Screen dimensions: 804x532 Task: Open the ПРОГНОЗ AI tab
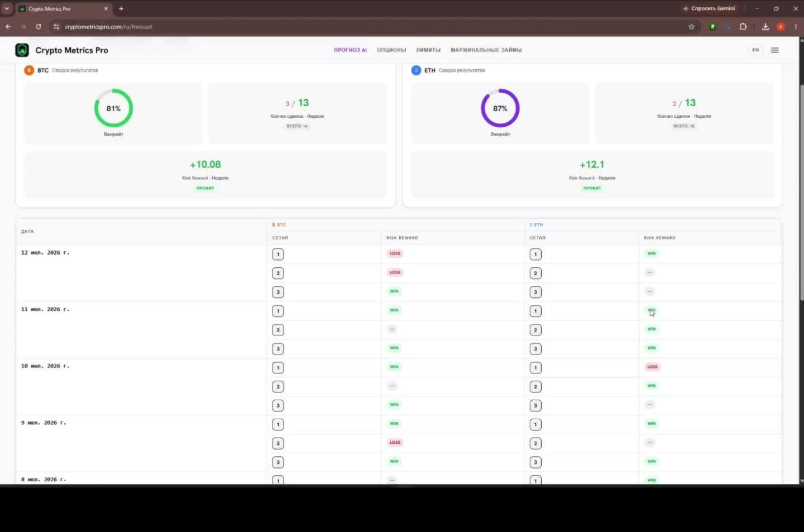pyautogui.click(x=350, y=50)
